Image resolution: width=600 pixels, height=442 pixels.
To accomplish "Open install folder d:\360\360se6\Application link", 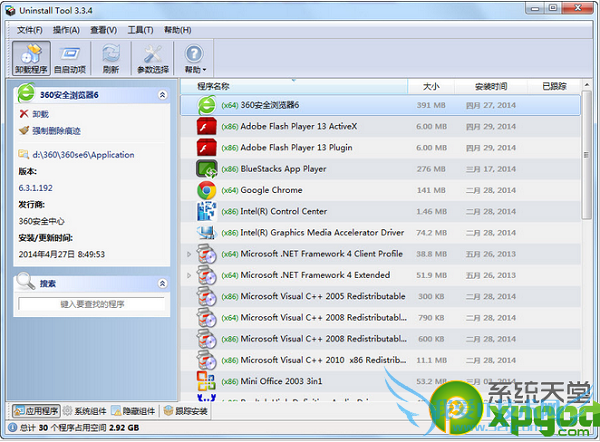I will [83, 155].
